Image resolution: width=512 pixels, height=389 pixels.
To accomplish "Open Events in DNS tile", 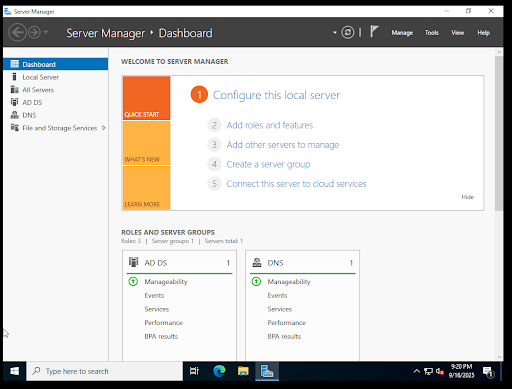I will [x=277, y=295].
